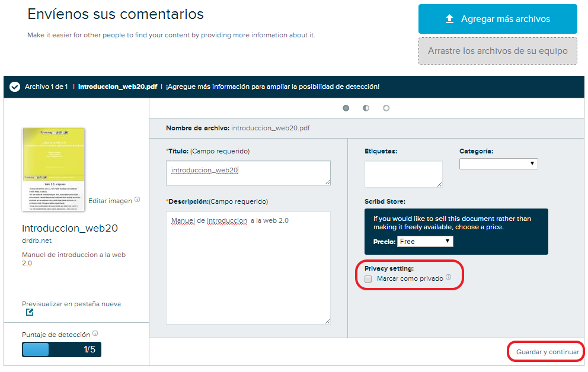Click the Descripción text area
Image resolution: width=588 pixels, height=372 pixels.
[x=248, y=267]
